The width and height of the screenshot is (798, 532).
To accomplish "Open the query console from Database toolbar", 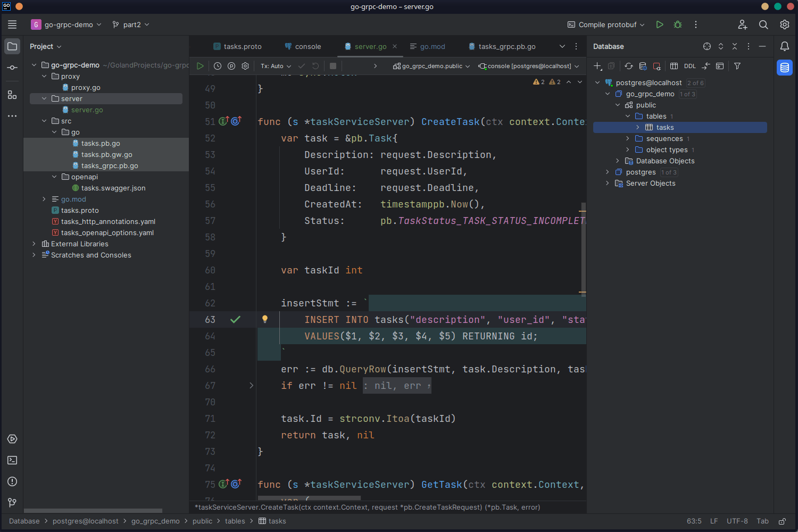I will [x=720, y=66].
